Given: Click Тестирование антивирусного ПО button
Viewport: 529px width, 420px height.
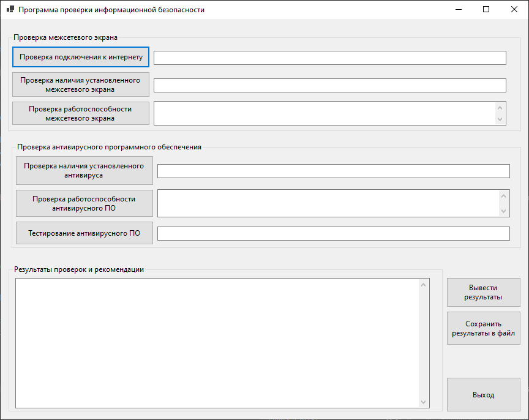Looking at the screenshot, I should (x=84, y=233).
